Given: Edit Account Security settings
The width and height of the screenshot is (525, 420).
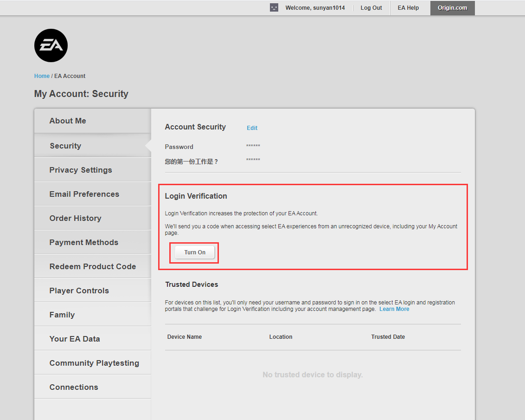Looking at the screenshot, I should [252, 128].
